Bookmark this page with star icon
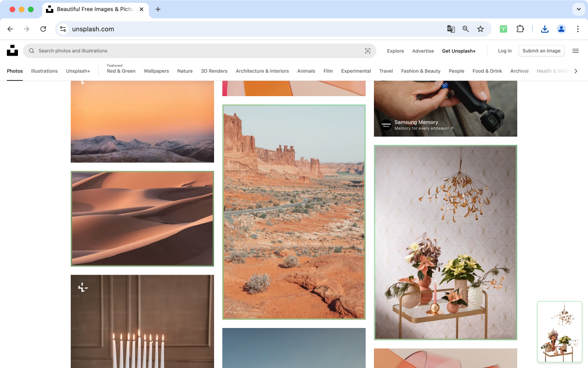 (x=481, y=29)
